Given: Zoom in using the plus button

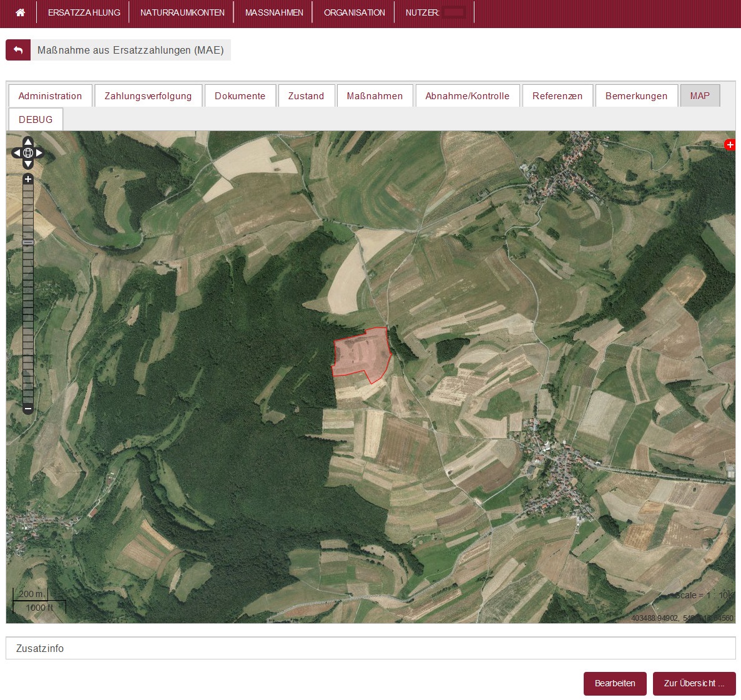Looking at the screenshot, I should (x=28, y=179).
